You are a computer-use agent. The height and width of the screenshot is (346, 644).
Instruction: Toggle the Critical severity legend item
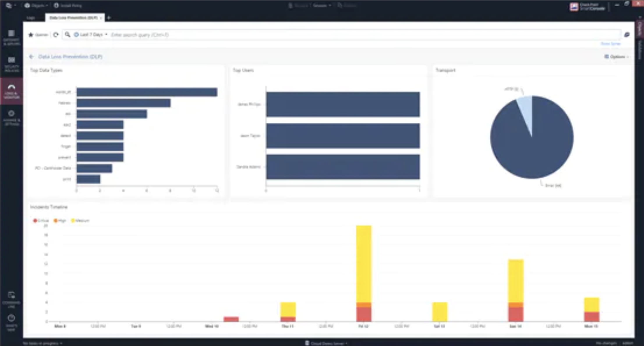[x=41, y=221]
